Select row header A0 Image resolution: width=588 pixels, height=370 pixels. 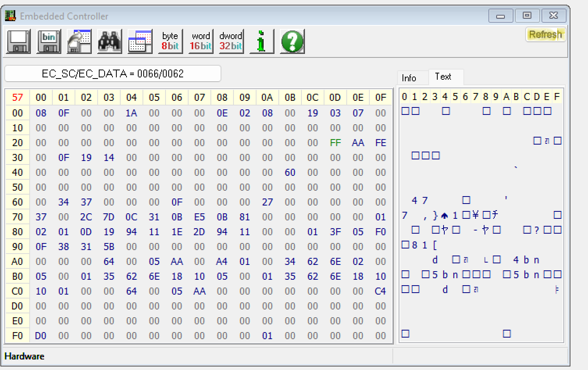[x=18, y=261]
